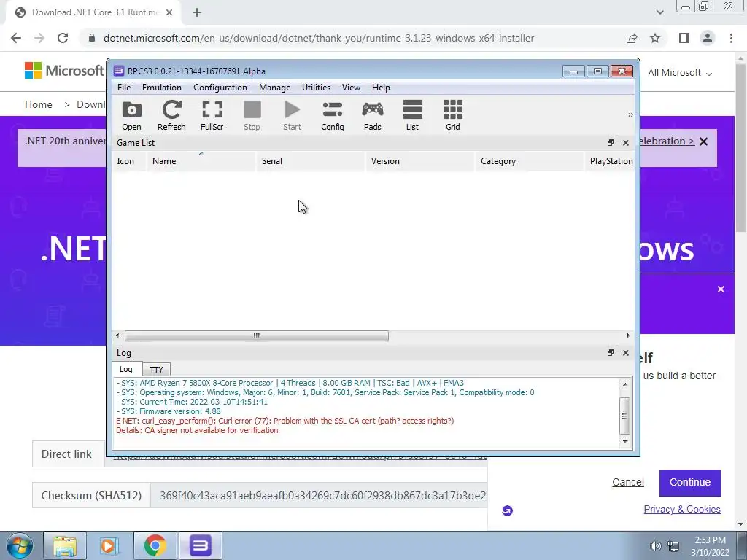The height and width of the screenshot is (560, 747).
Task: Open the Emulation menu
Action: tap(161, 87)
